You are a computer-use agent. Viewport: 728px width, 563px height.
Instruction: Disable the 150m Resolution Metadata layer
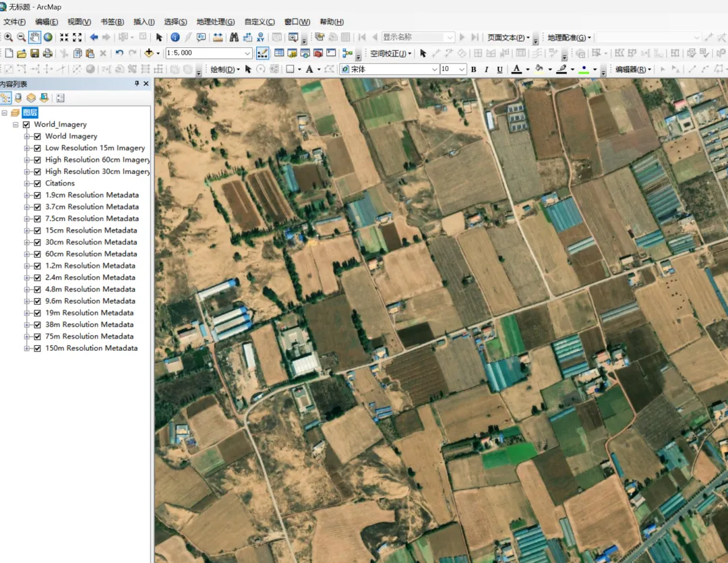coord(38,349)
